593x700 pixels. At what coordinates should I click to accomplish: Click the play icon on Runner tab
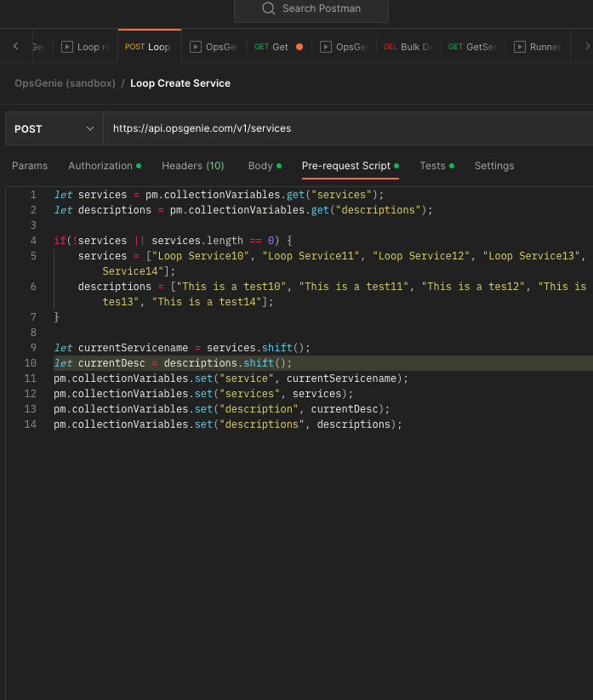(520, 47)
